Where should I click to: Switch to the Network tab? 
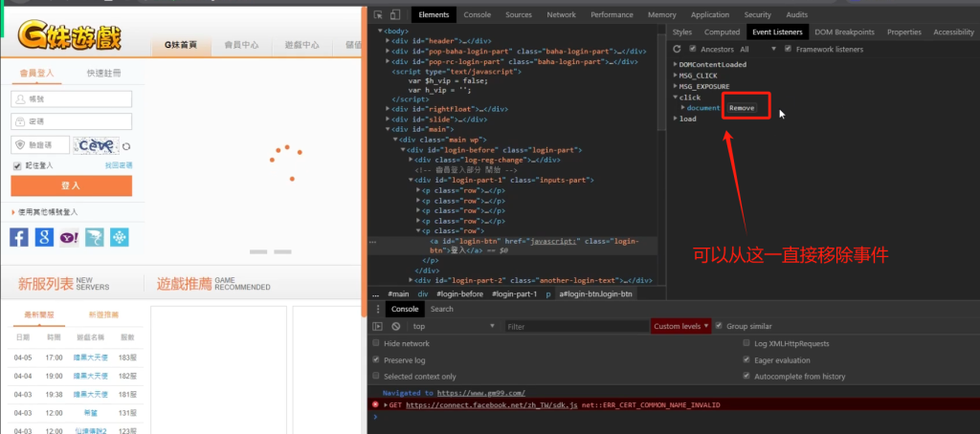click(561, 15)
